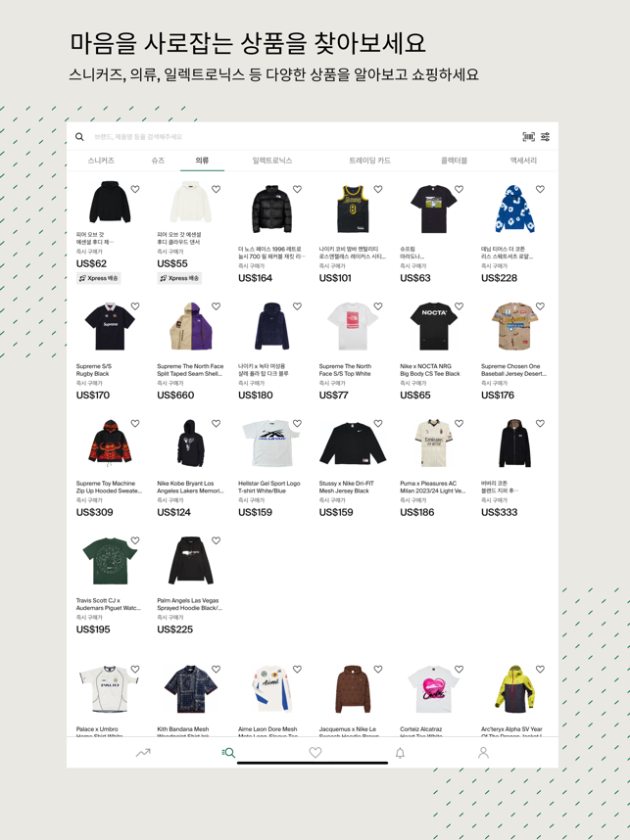This screenshot has height=840, width=630.
Task: Favorite the Nike x NOCTA Tee Black
Action: (459, 306)
